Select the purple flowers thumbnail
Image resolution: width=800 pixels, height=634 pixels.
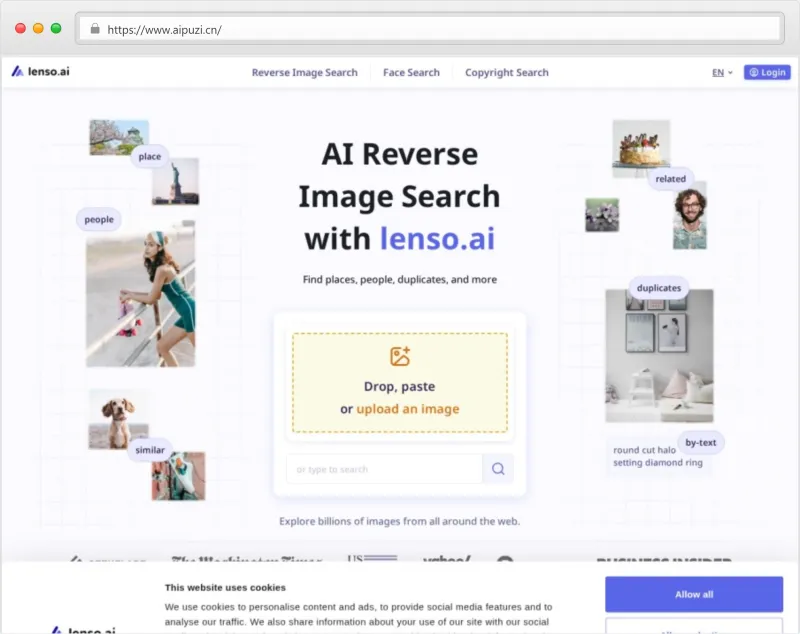602,215
